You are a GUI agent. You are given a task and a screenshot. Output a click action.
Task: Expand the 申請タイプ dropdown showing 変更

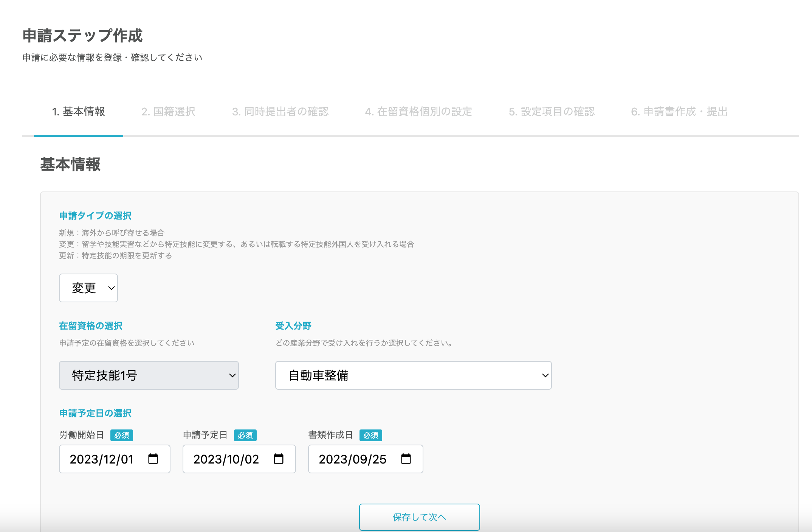pos(88,288)
